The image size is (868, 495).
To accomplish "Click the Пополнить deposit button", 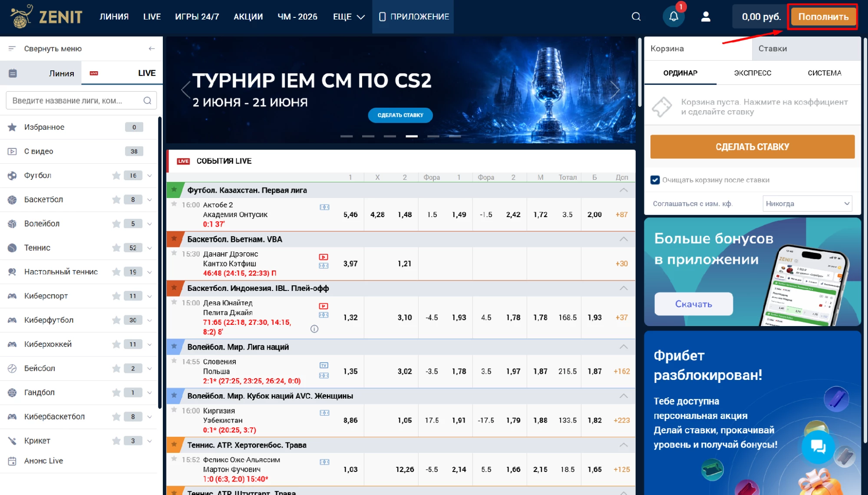I will tap(823, 16).
